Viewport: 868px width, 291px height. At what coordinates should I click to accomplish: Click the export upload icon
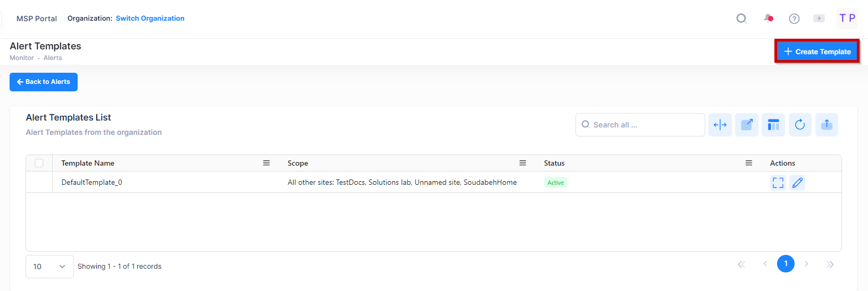click(x=827, y=125)
